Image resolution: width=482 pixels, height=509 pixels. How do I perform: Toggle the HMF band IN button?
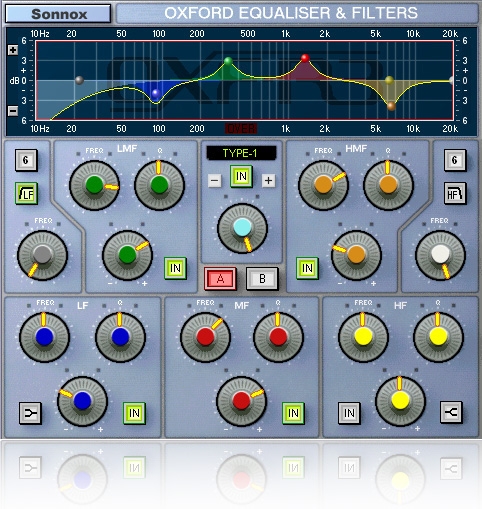point(307,268)
